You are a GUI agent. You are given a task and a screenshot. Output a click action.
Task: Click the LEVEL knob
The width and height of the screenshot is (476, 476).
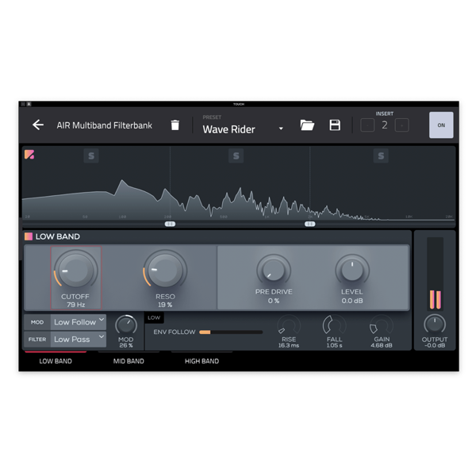tap(352, 270)
